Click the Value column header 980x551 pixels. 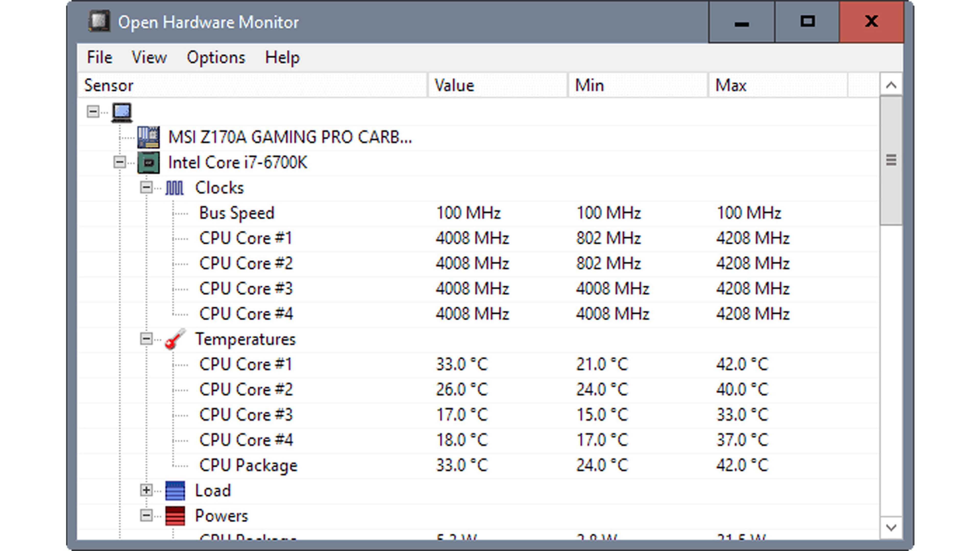pyautogui.click(x=454, y=85)
